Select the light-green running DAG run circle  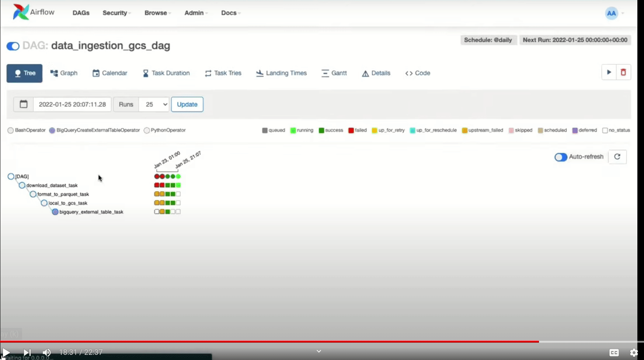point(178,176)
